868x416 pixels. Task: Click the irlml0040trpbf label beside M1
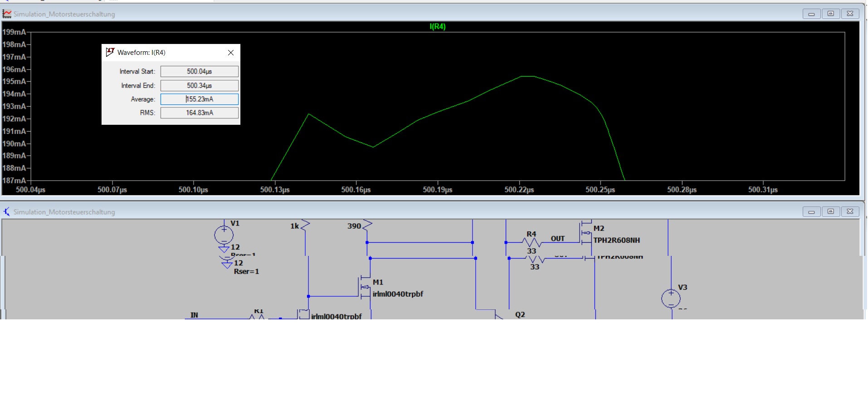click(x=398, y=294)
